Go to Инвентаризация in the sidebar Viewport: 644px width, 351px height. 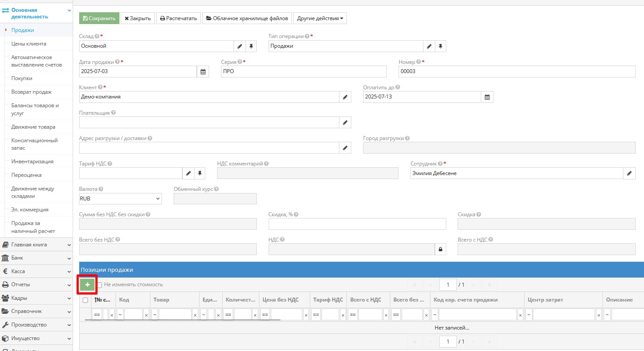[32, 161]
